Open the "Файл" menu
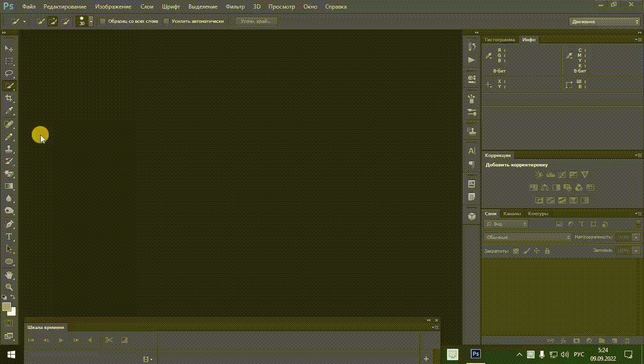This screenshot has width=644, height=364. (x=29, y=7)
